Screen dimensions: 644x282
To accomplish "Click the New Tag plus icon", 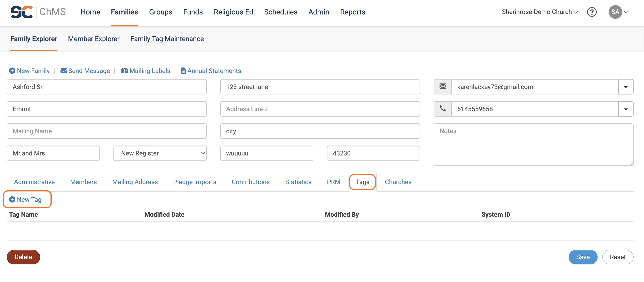I will [12, 199].
